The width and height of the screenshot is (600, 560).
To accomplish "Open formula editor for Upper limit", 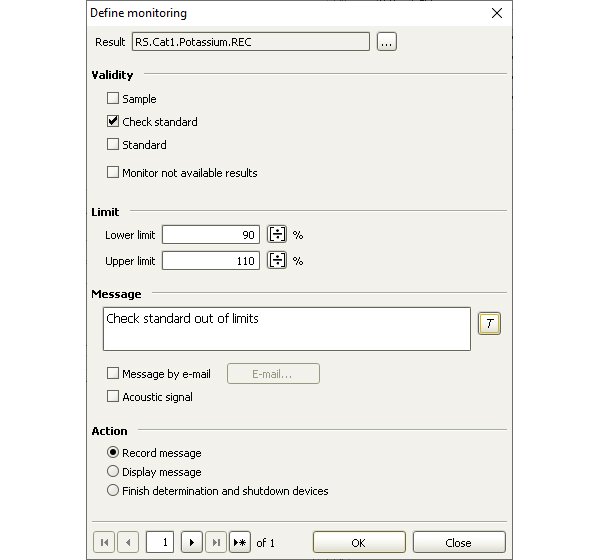I will [x=277, y=260].
